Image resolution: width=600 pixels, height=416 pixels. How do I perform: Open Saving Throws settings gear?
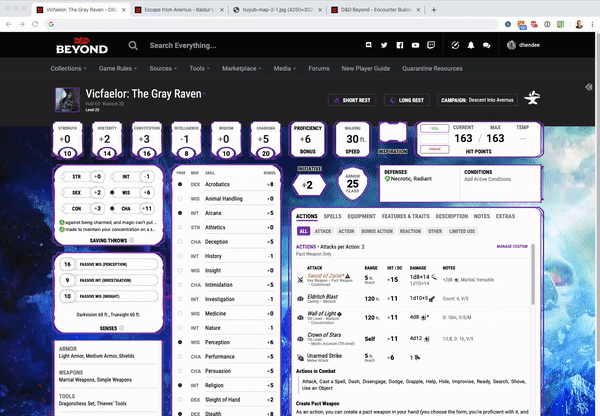[132, 240]
